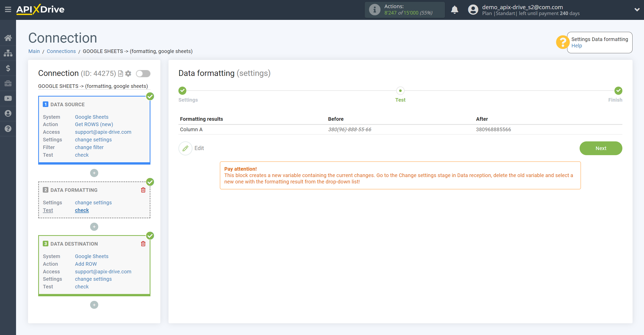Click the billing/dollar sign icon
The image size is (644, 335).
(8, 68)
